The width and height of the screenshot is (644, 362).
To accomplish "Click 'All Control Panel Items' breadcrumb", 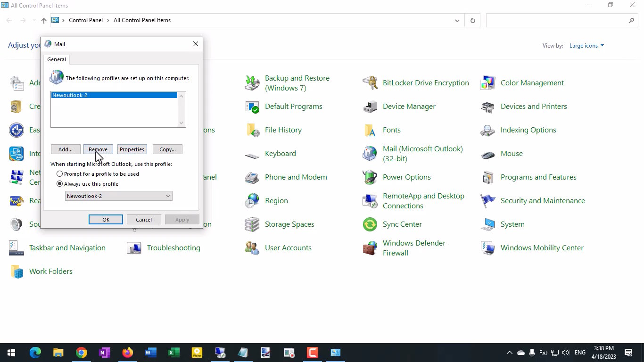I will [142, 20].
